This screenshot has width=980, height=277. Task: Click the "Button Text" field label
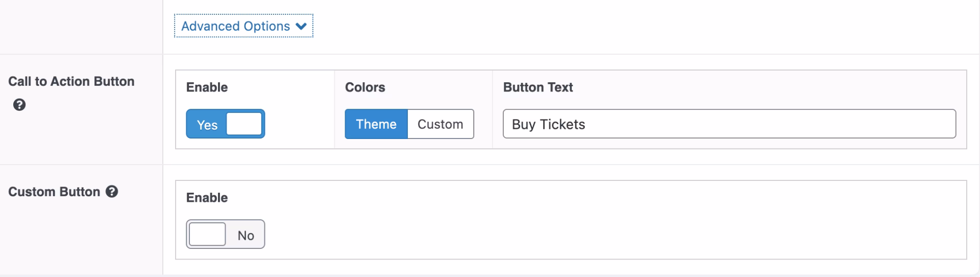(538, 87)
